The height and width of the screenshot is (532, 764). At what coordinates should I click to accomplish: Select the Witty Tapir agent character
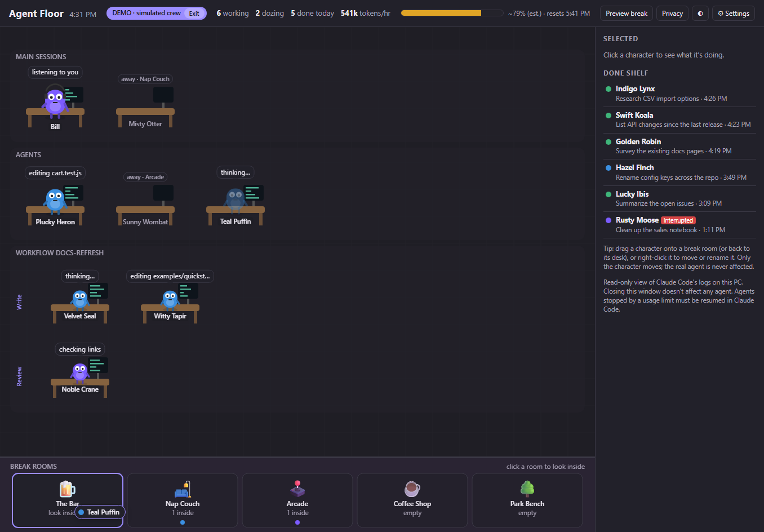point(170,299)
